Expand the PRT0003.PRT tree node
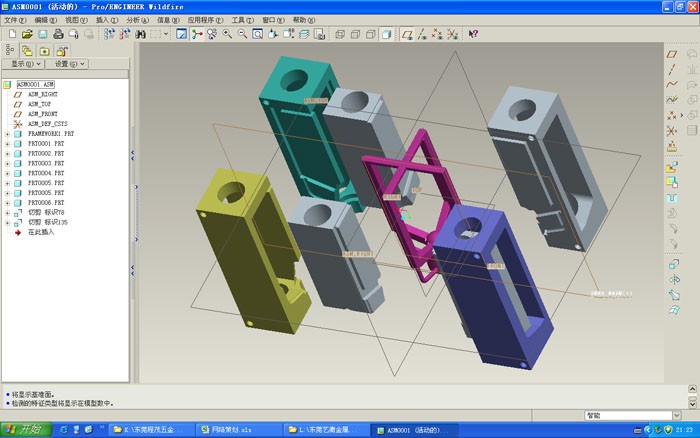 [7, 163]
